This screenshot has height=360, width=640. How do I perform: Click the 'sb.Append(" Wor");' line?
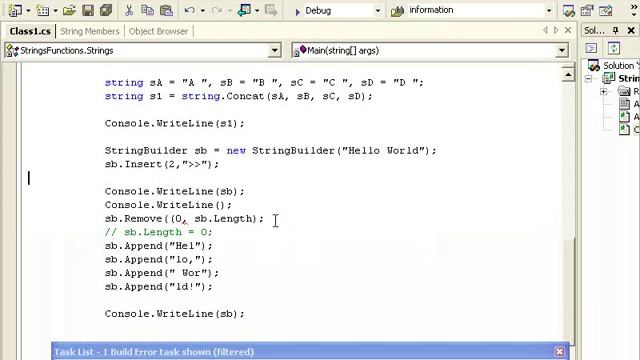(x=162, y=273)
